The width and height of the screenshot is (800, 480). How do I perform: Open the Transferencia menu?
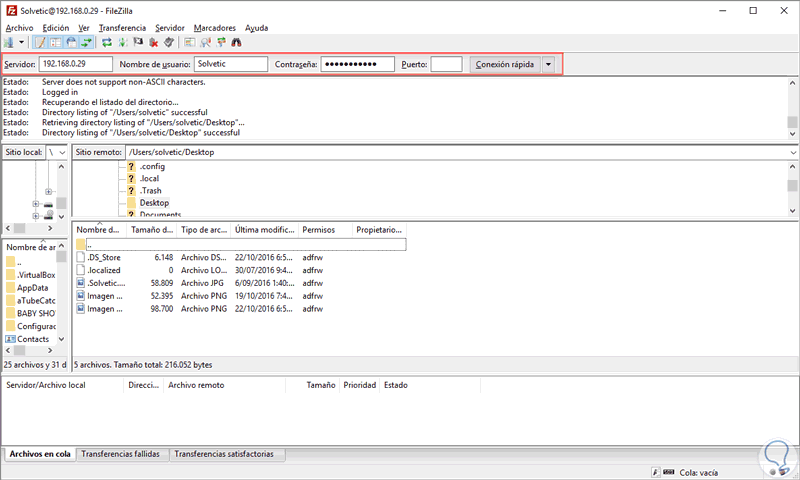click(122, 28)
